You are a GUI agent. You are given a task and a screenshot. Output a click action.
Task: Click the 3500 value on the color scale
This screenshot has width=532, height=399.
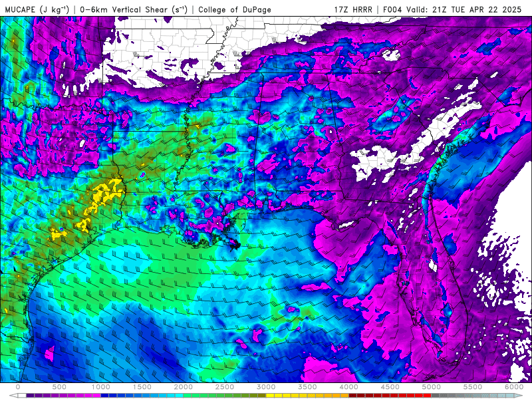click(307, 387)
